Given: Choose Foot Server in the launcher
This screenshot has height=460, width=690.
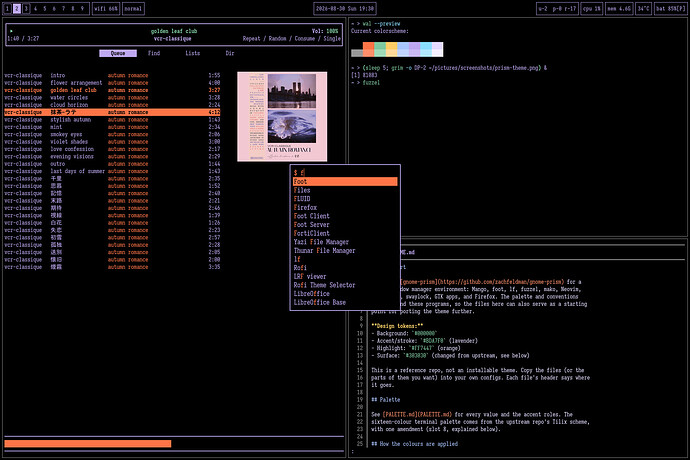Looking at the screenshot, I should tap(345, 224).
